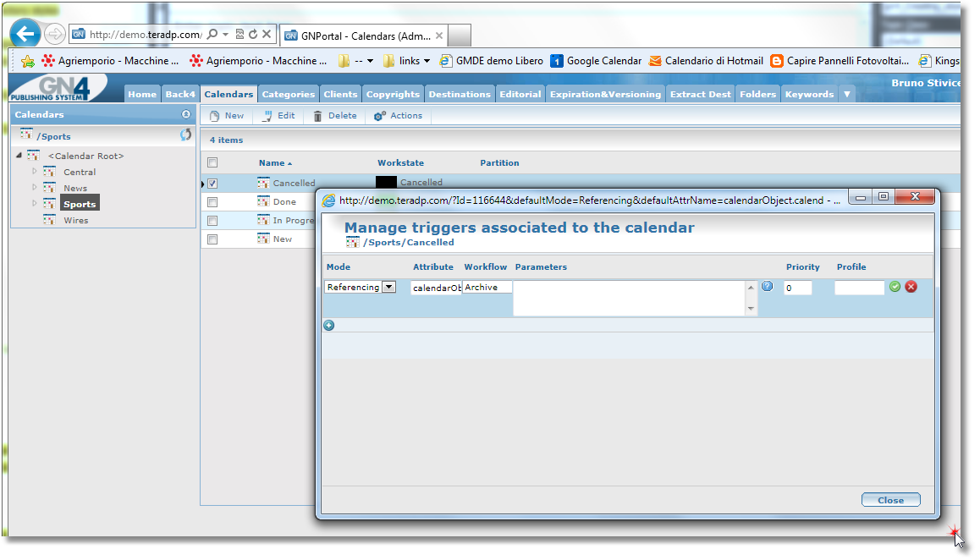980x560 pixels.
Task: Click the Parameters text area
Action: click(x=630, y=298)
